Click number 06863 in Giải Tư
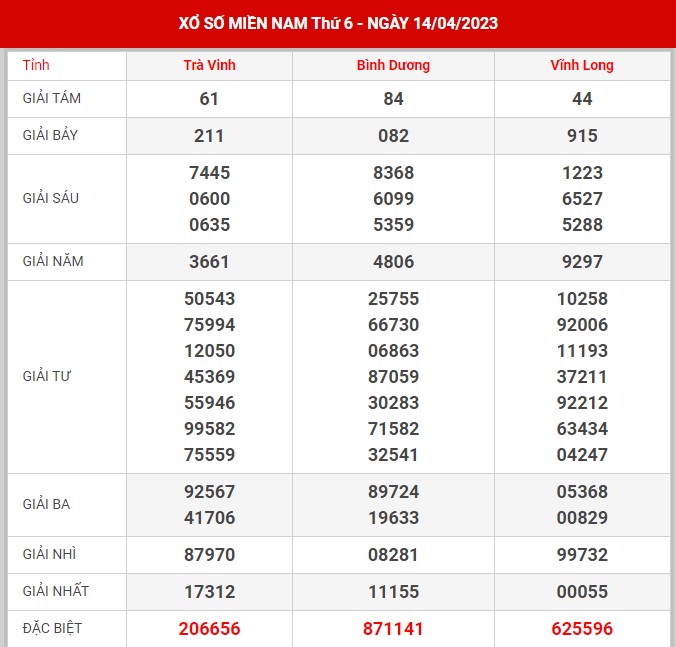This screenshot has height=647, width=676. tap(394, 350)
